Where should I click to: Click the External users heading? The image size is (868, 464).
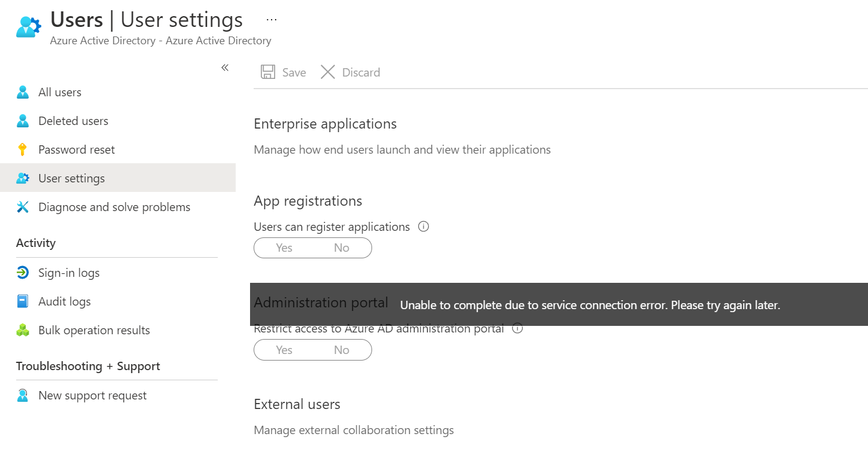(x=297, y=404)
